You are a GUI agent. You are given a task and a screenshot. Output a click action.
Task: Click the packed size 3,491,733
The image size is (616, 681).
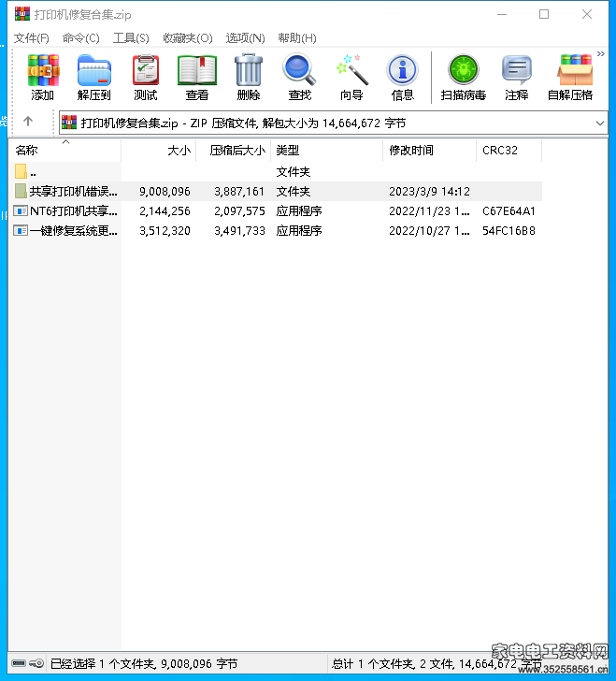point(239,231)
